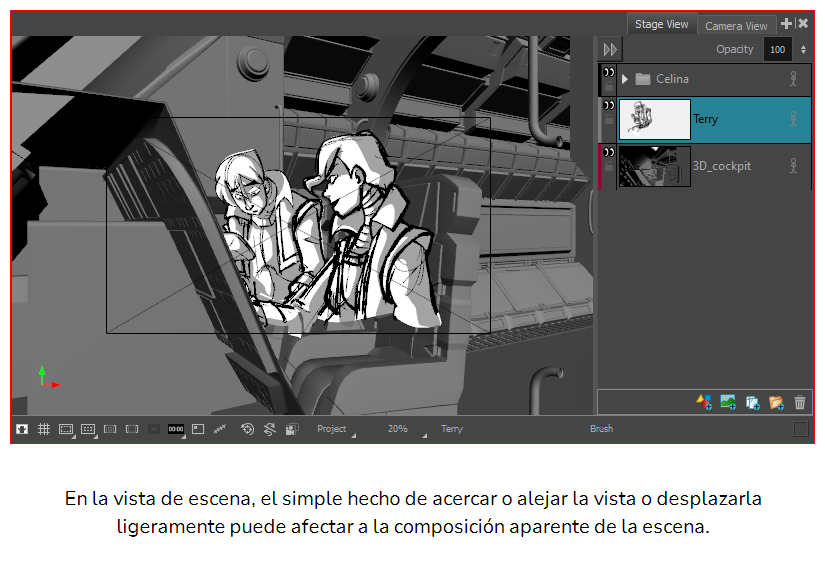Image resolution: width=825 pixels, height=582 pixels.
Task: Toggle visibility of the Terry layer
Action: click(608, 105)
